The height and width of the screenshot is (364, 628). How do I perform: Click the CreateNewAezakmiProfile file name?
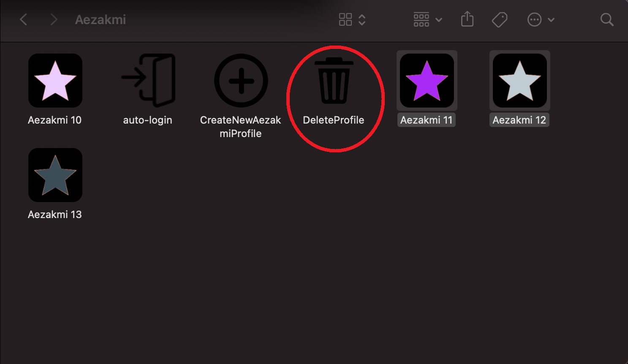(241, 127)
